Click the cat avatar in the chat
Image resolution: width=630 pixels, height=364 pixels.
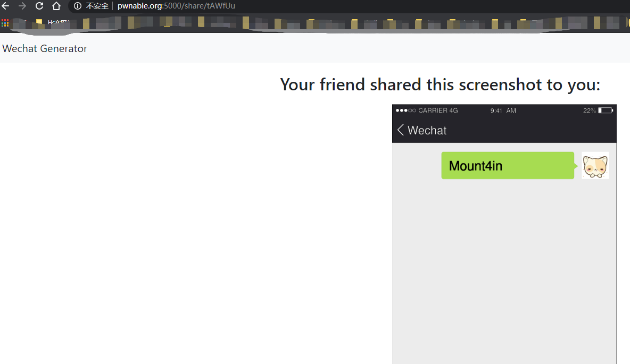point(595,166)
